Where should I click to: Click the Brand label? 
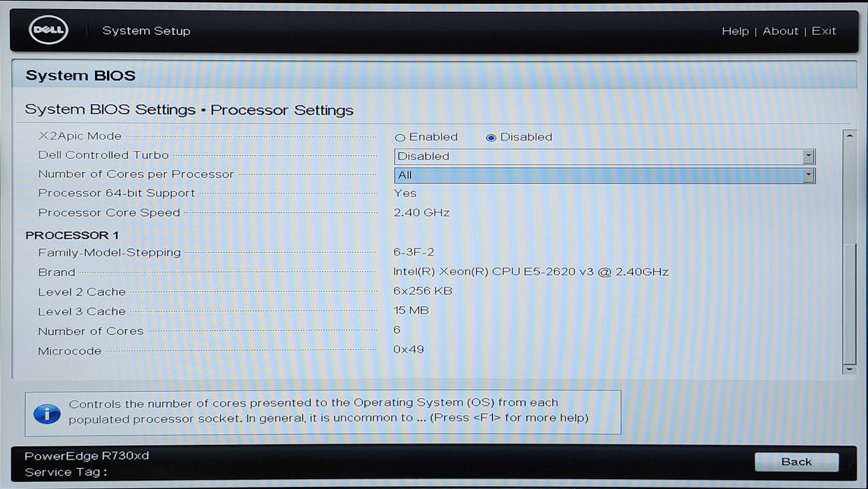pos(57,272)
